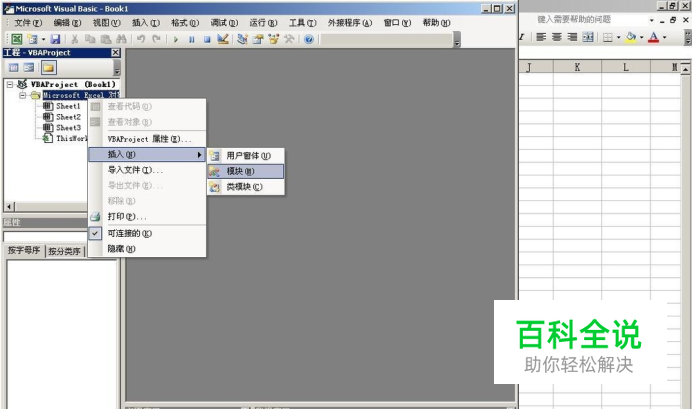This screenshot has height=409, width=692.
Task: Click the Reset stop icon
Action: (207, 40)
